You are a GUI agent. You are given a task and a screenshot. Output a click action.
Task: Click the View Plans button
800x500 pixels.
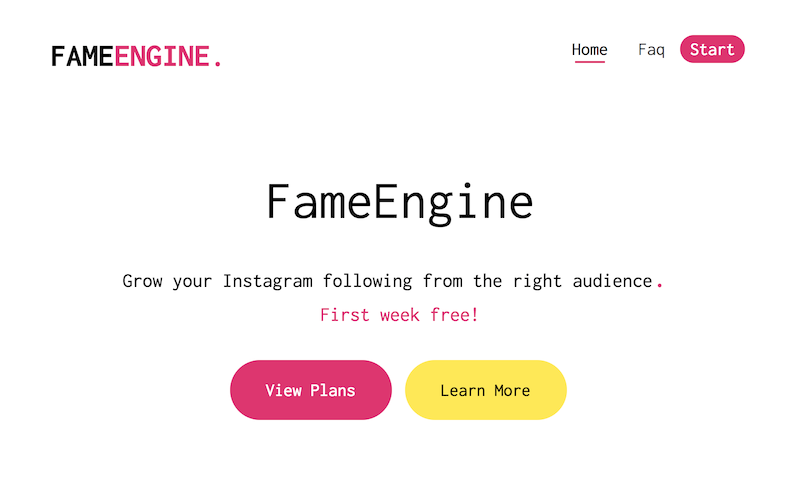pyautogui.click(x=310, y=390)
